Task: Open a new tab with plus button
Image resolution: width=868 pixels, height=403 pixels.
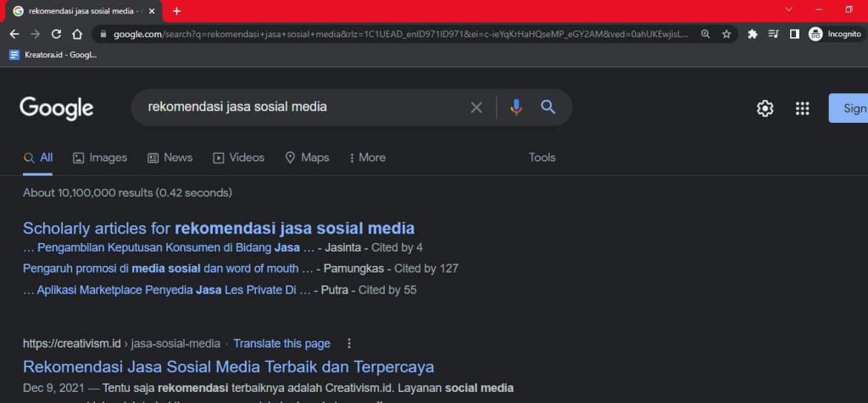Action: click(x=176, y=11)
